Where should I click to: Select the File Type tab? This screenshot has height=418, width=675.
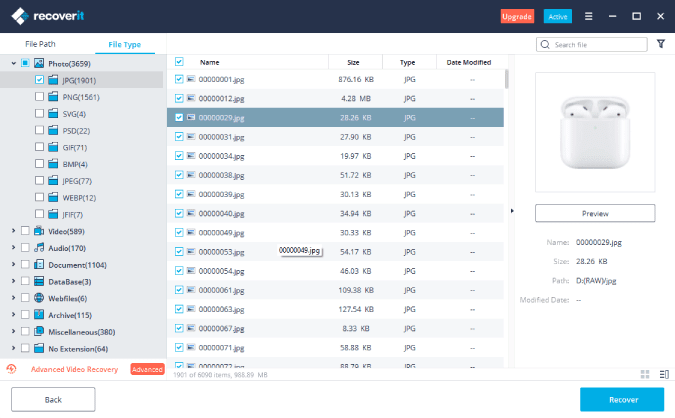tap(124, 45)
